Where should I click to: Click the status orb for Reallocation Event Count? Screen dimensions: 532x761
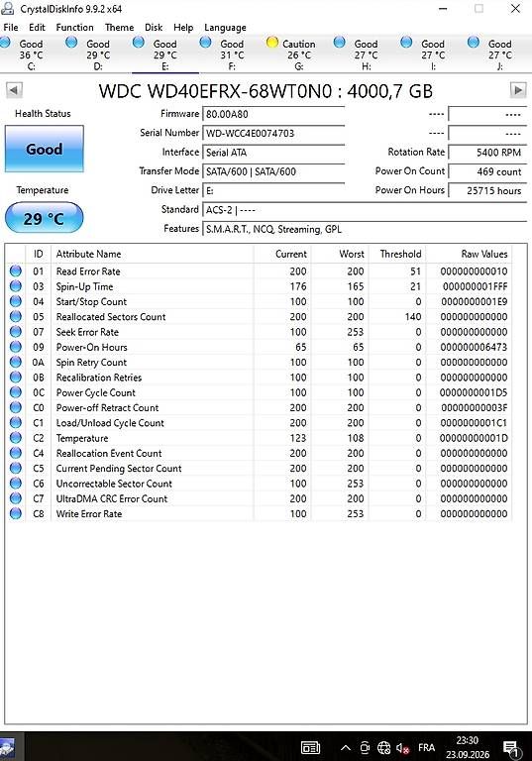[x=16, y=452]
